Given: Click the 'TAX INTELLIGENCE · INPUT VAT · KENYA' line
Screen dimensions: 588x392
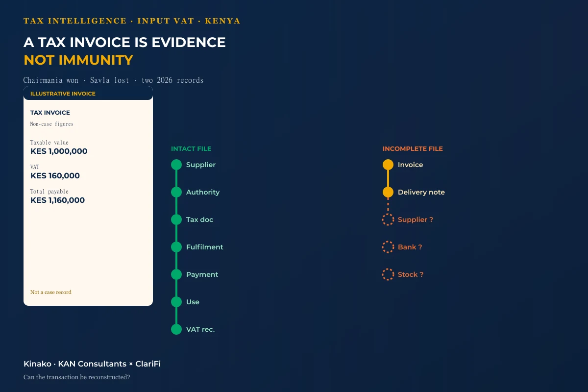Looking at the screenshot, I should pos(132,21).
